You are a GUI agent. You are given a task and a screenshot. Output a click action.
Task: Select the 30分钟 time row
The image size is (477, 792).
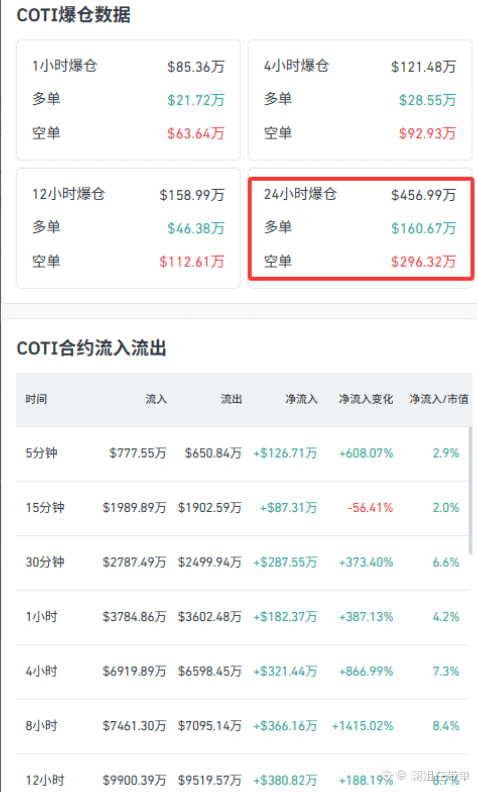click(x=242, y=563)
